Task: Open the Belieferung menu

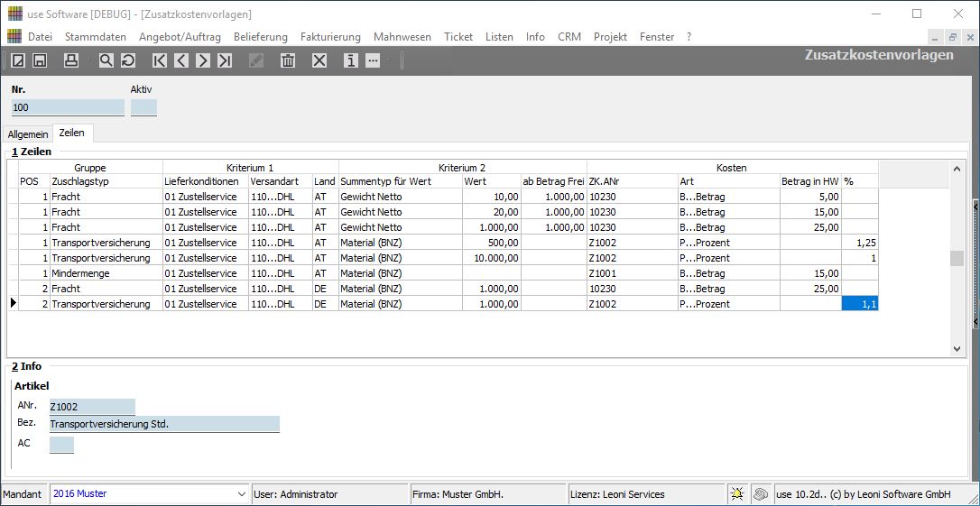Action: [x=261, y=37]
